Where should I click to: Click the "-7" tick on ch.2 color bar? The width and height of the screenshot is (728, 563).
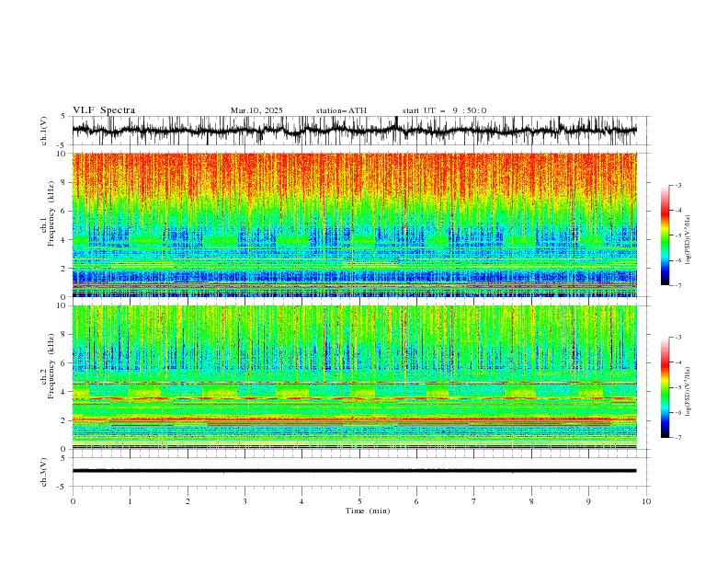click(678, 438)
